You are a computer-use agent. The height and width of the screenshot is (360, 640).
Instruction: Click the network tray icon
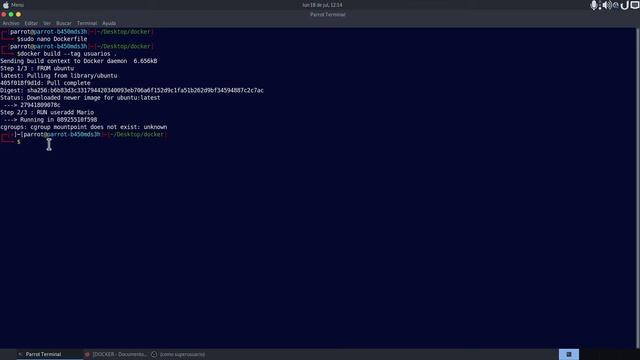pyautogui.click(x=616, y=5)
